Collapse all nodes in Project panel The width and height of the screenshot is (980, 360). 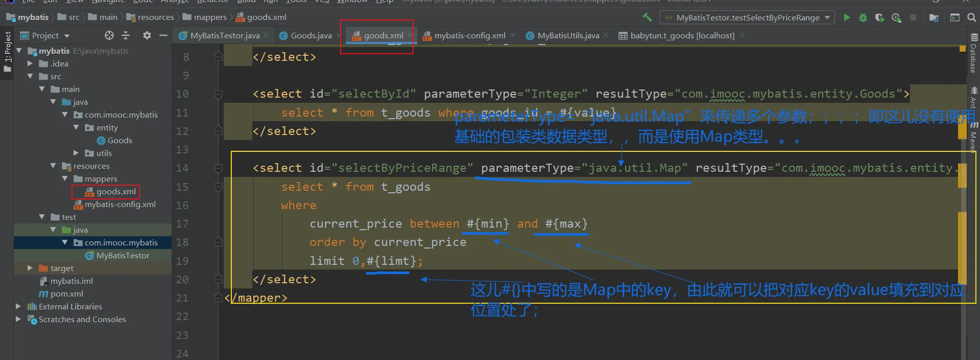(126, 35)
